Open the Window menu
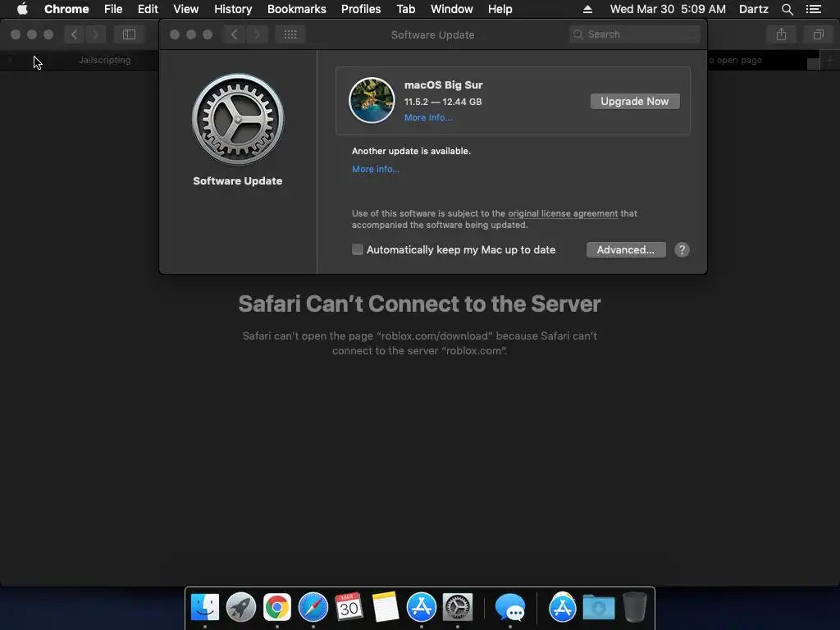Image resolution: width=840 pixels, height=630 pixels. click(452, 9)
